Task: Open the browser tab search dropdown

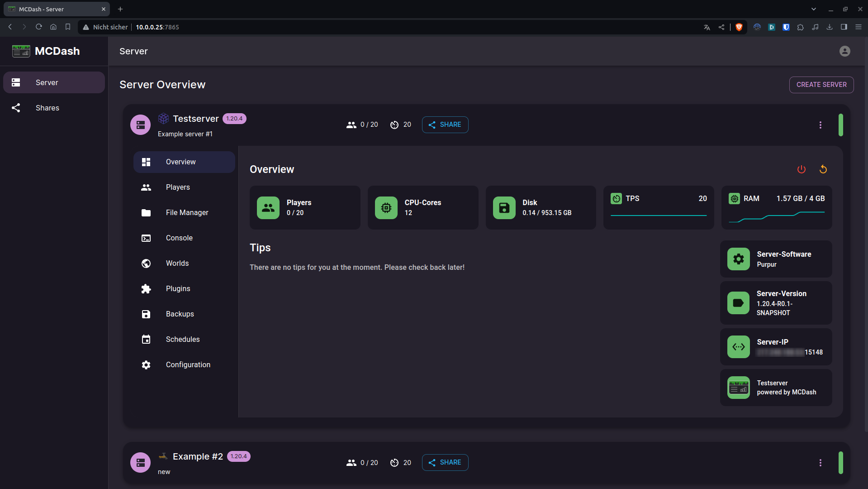Action: [813, 9]
